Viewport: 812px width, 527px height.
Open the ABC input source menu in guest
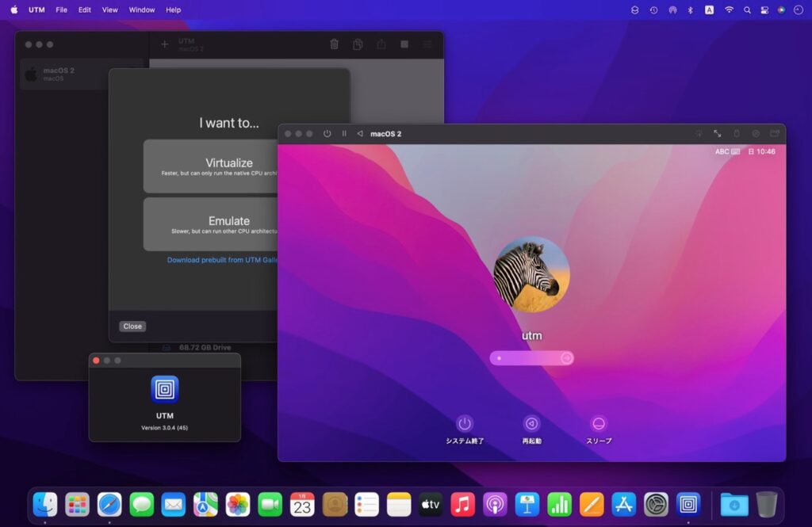tap(721, 151)
